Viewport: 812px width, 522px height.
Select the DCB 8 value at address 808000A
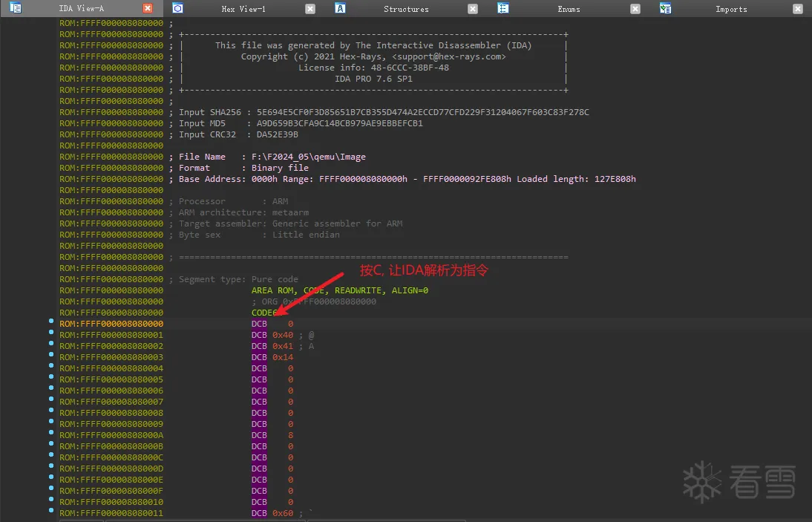290,435
